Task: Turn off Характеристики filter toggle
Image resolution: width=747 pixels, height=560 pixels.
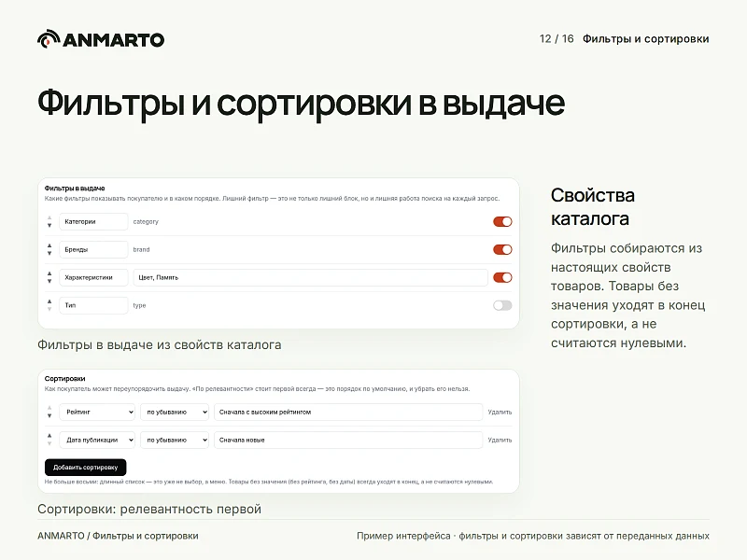Action: click(x=502, y=277)
